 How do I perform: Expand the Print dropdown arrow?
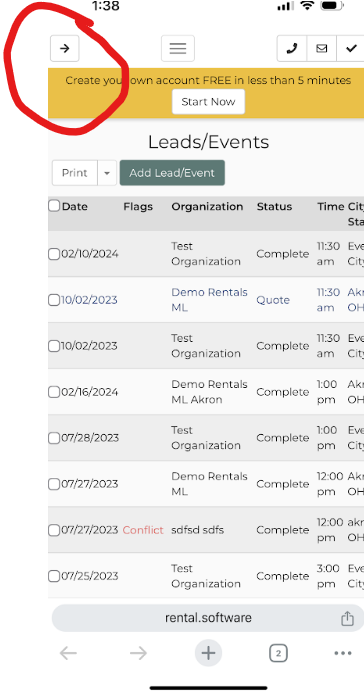coord(107,173)
